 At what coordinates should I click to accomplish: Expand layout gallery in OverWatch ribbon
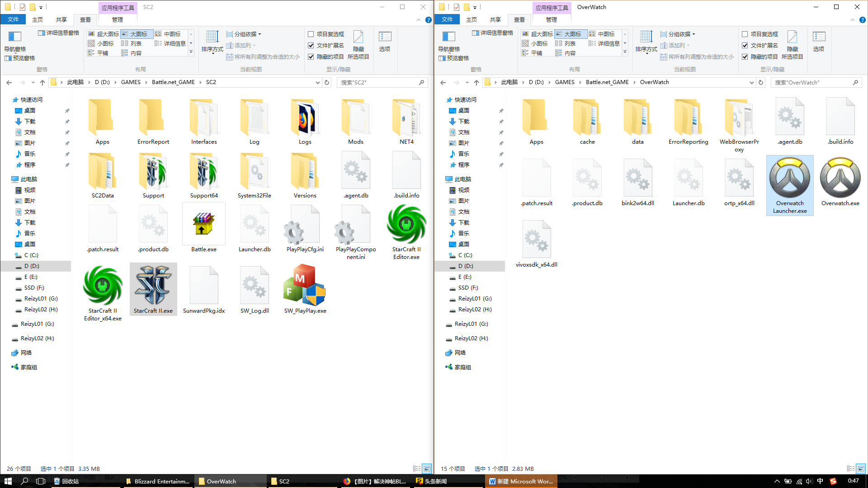625,52
